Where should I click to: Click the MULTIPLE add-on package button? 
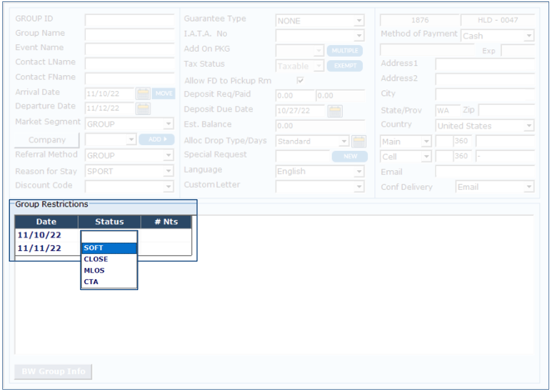[x=345, y=51]
